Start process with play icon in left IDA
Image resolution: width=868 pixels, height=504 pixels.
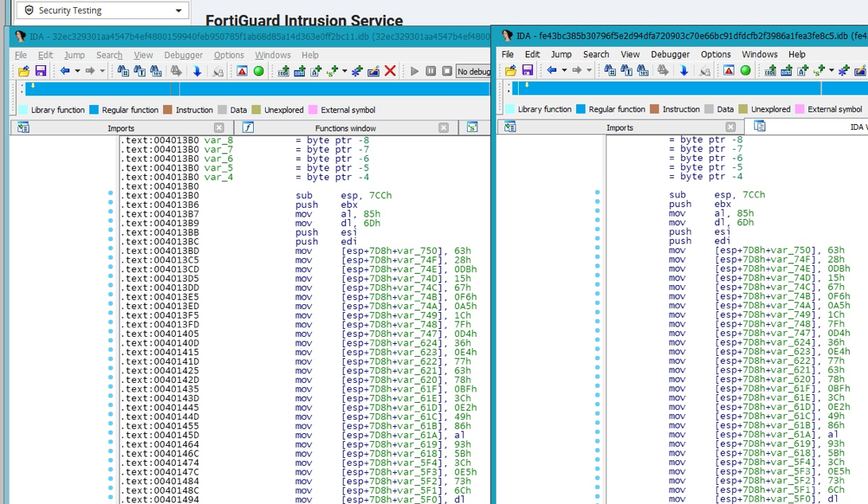tap(414, 71)
